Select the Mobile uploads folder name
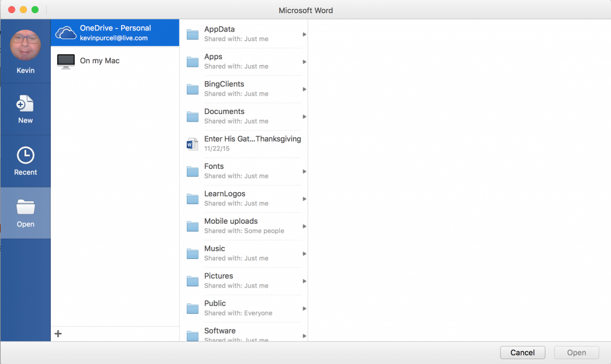The height and width of the screenshot is (364, 611). pos(231,221)
